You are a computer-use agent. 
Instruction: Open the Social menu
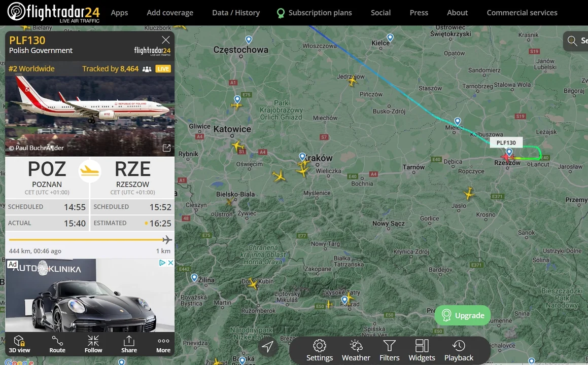[381, 13]
